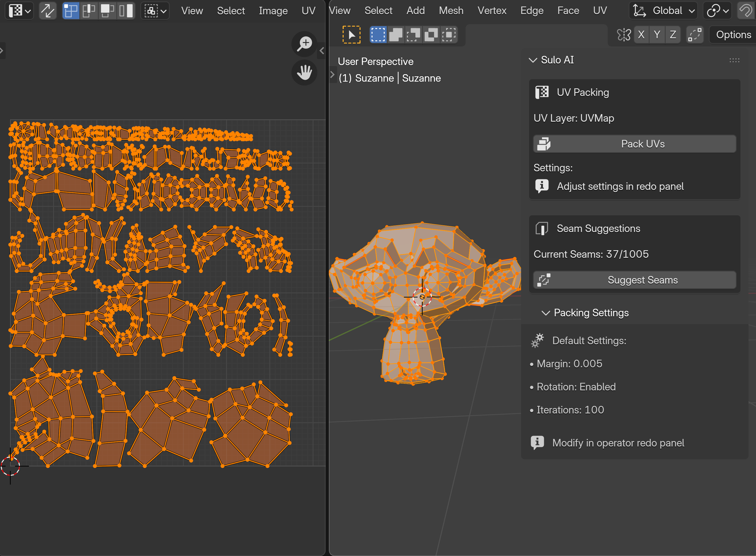Screen dimensions: 756x556
Task: Click the Suggest Seams button
Action: (635, 280)
